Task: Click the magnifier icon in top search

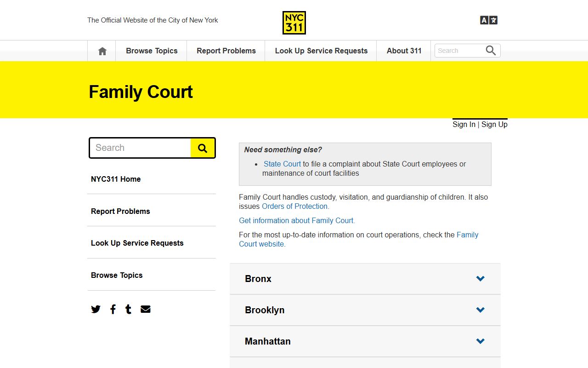Action: click(x=491, y=51)
